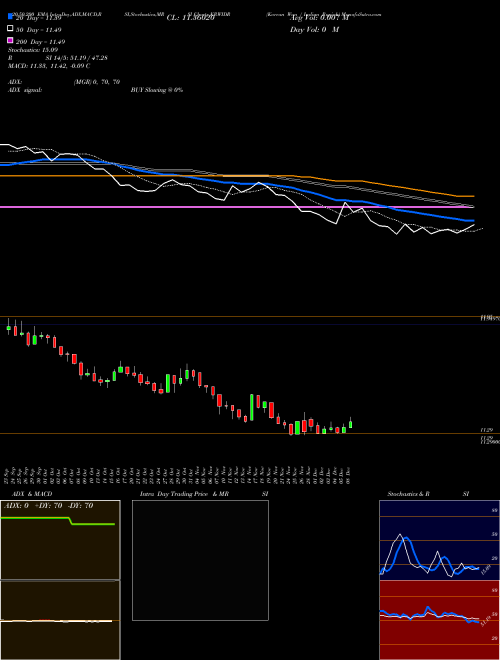Viewport: 500px width, 660px height.
Task: Click the magenta 200-day horizontal line
Action: (x=237, y=207)
